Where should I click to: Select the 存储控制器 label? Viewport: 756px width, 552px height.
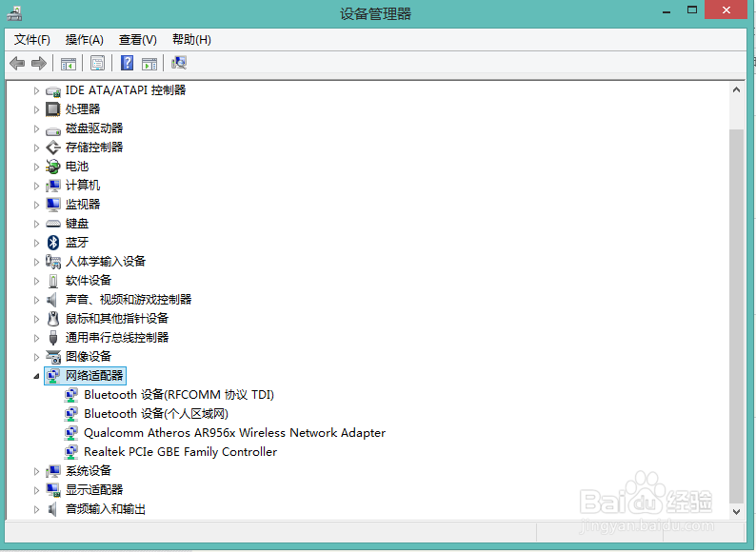tap(94, 147)
